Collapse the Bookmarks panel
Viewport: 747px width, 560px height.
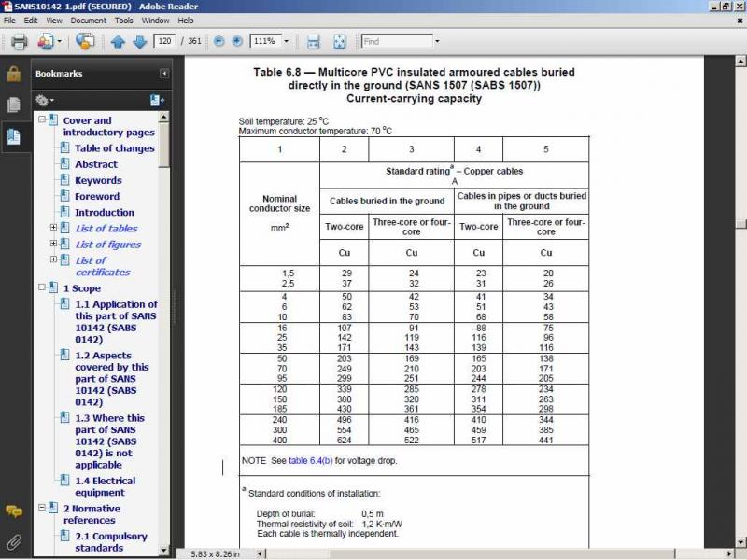coord(164,74)
